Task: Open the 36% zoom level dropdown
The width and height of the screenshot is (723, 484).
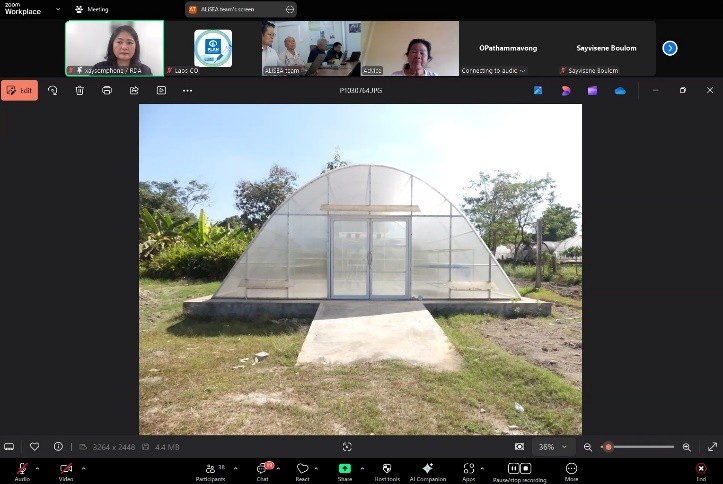Action: [552, 447]
